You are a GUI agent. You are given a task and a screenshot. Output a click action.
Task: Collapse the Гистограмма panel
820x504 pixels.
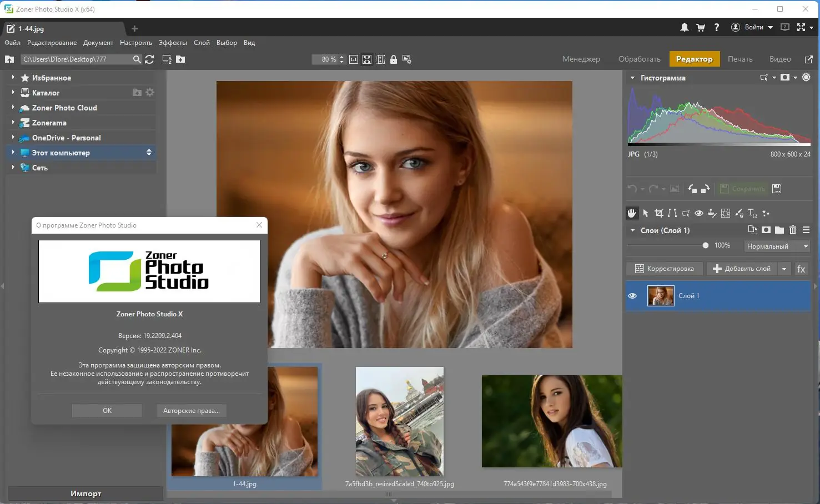coord(632,78)
